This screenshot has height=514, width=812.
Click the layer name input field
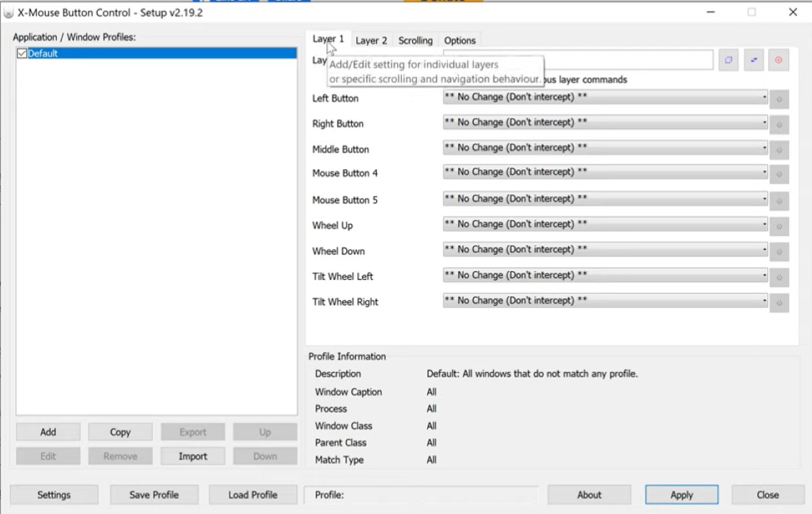[579, 60]
